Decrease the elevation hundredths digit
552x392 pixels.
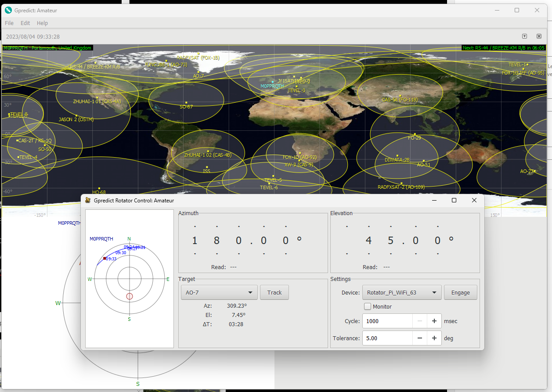(x=438, y=254)
